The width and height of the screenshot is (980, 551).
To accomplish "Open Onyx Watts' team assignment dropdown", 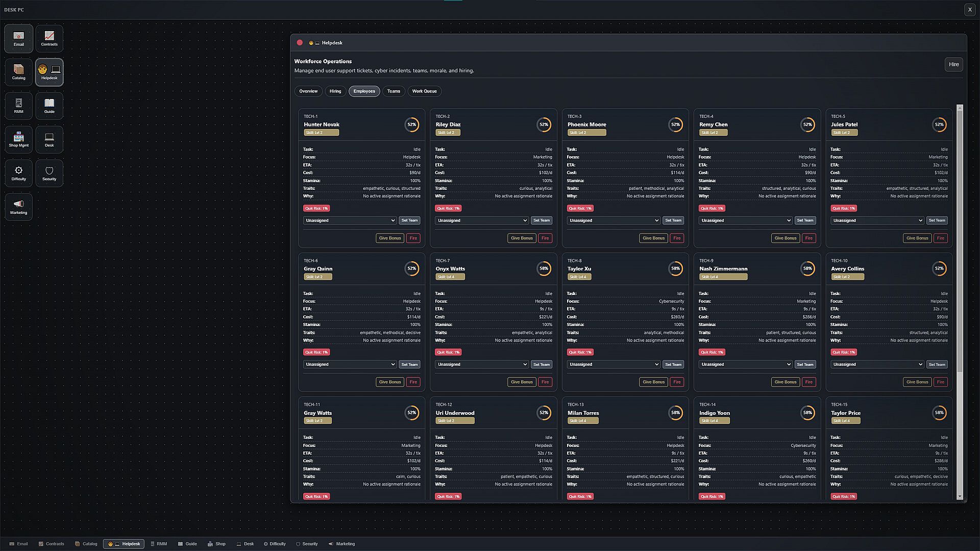I will pos(481,364).
